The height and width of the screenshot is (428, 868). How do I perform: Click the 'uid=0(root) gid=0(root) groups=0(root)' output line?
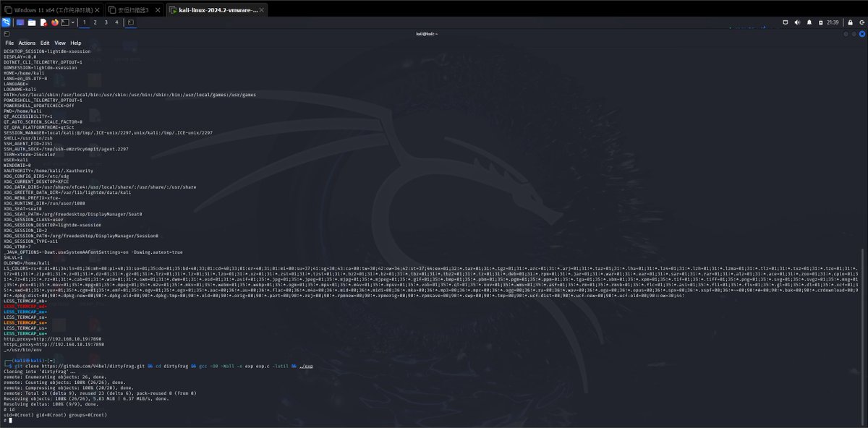(55, 415)
